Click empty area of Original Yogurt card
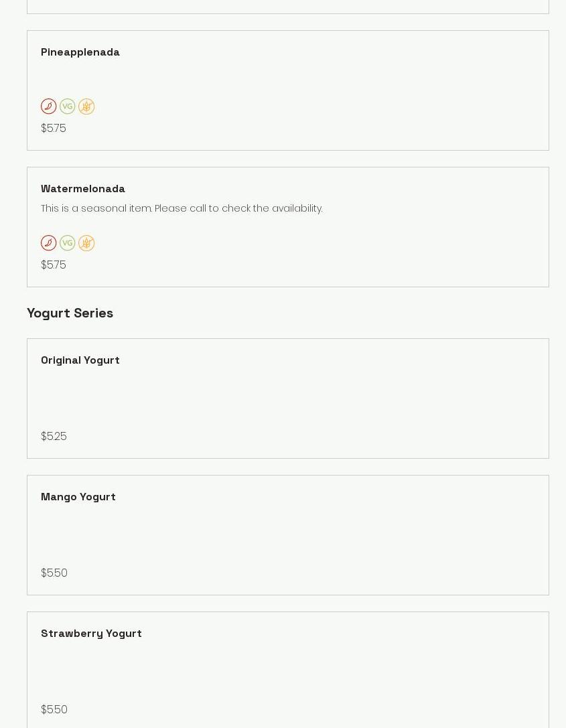 [x=335, y=402]
